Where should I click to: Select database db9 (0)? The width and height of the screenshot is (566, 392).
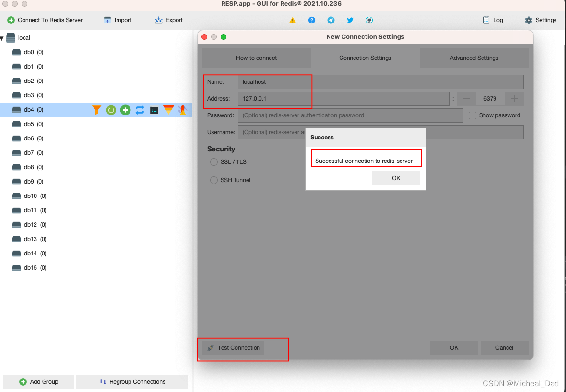pos(28,182)
